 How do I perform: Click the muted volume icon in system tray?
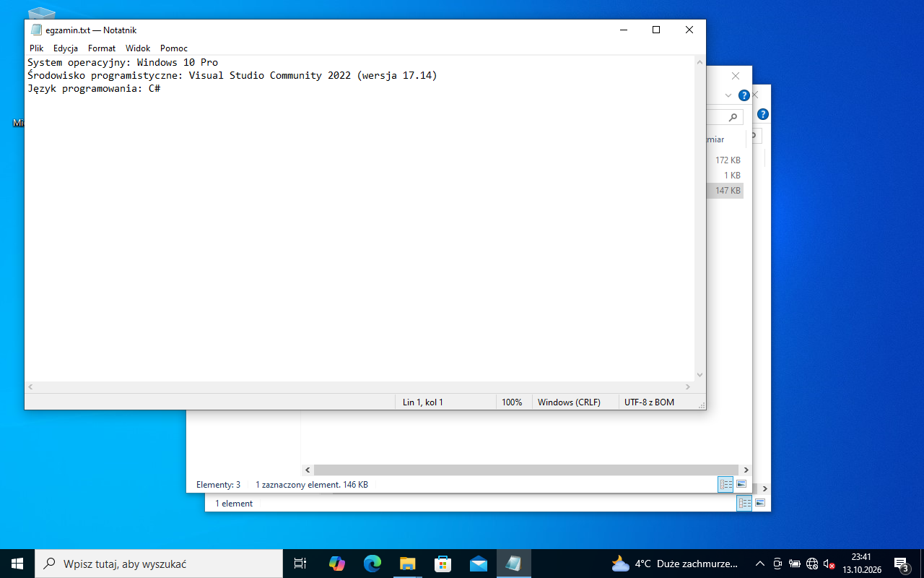[829, 564]
